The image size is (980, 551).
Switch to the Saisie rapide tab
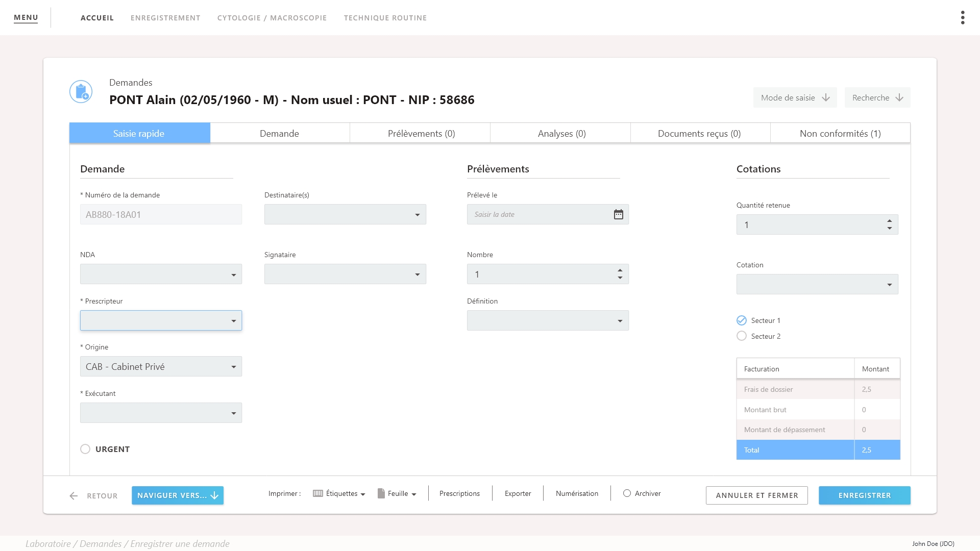139,133
